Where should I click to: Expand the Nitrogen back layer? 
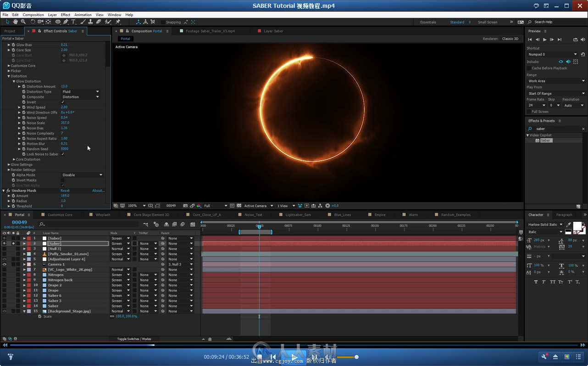(24, 280)
